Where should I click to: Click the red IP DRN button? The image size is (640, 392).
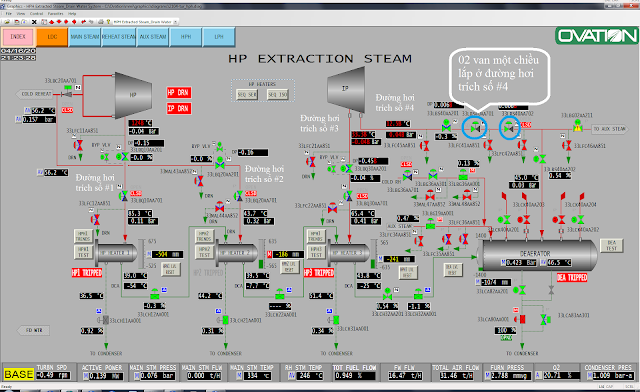(178, 108)
